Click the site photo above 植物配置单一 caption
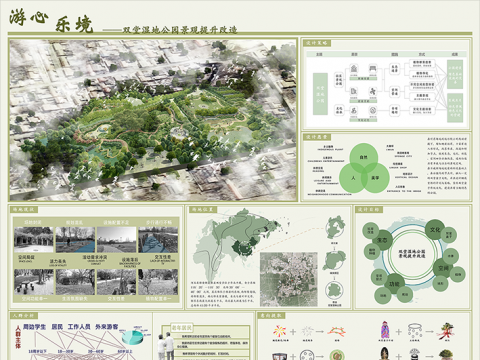Image resolution: width=480 pixels, height=360 pixels. [158, 282]
